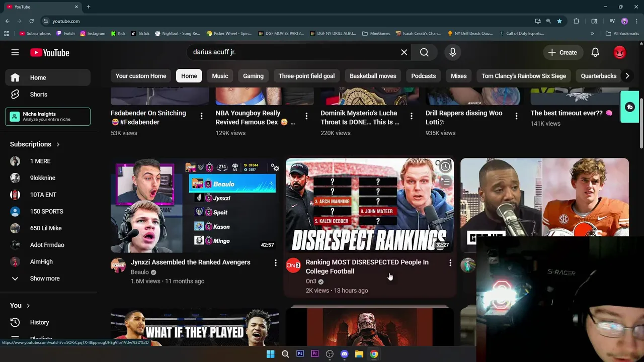Go to Home in the sidebar
Screen dimensions: 644x362
tap(48, 77)
